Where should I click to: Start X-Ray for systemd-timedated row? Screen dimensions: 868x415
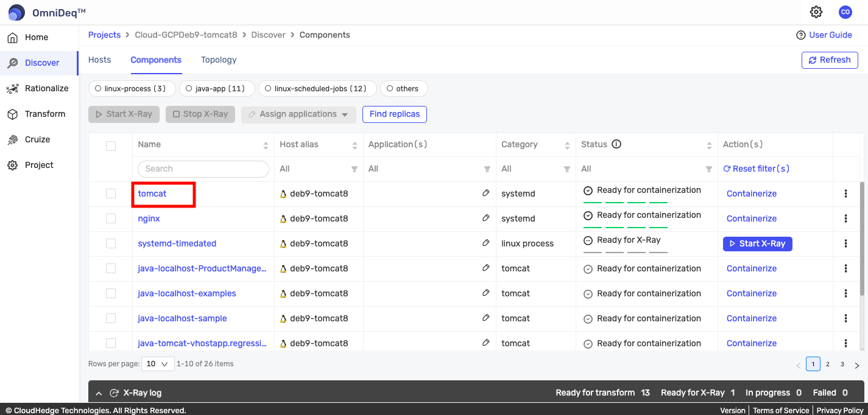click(758, 243)
